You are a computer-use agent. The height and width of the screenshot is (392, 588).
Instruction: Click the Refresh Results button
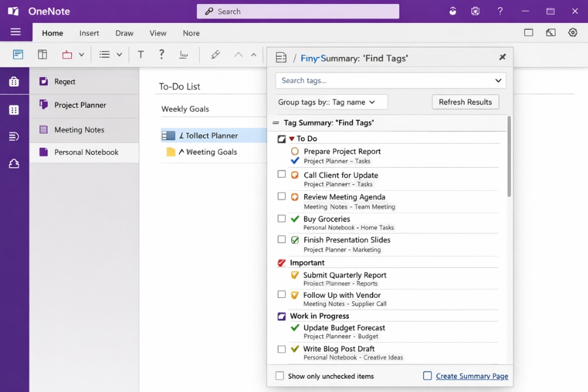465,102
